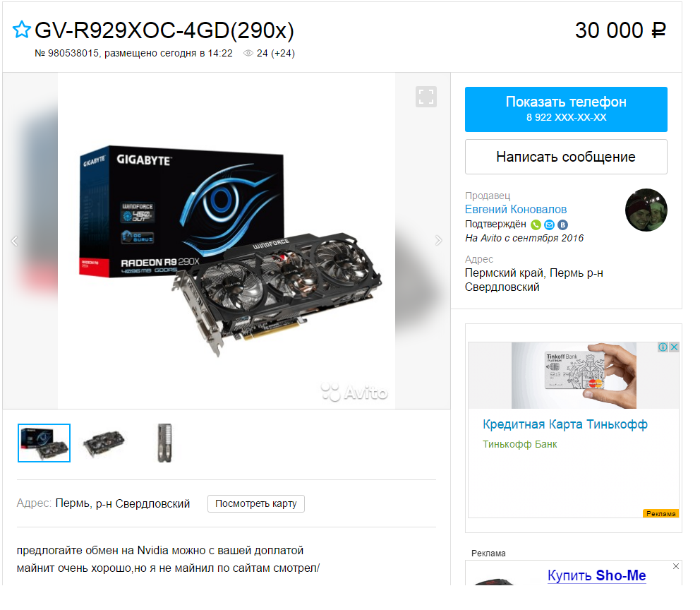Click the VK verified badge

point(562,225)
